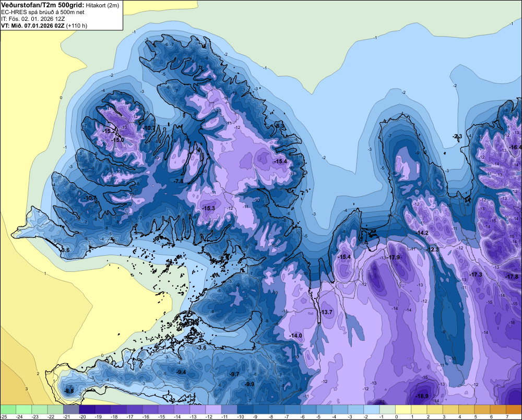Click the station value -15.2

(109, 131)
